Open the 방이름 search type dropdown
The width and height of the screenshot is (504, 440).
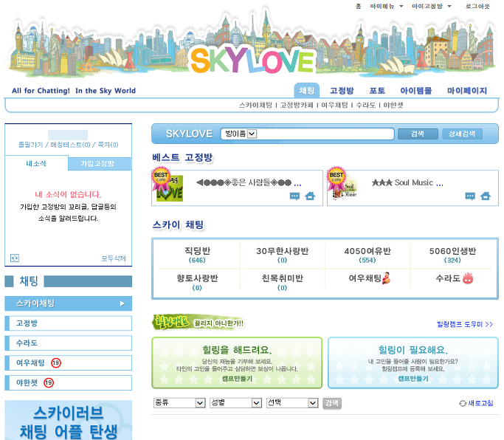pyautogui.click(x=252, y=134)
